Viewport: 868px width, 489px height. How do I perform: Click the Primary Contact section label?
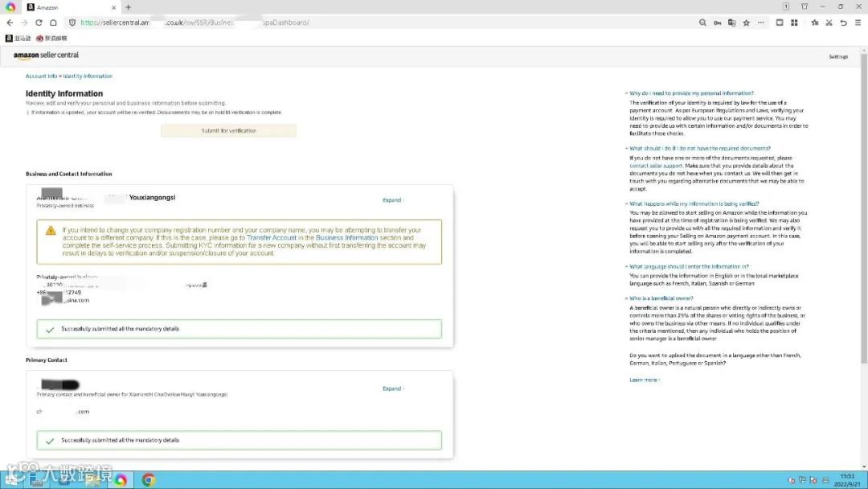pos(47,360)
